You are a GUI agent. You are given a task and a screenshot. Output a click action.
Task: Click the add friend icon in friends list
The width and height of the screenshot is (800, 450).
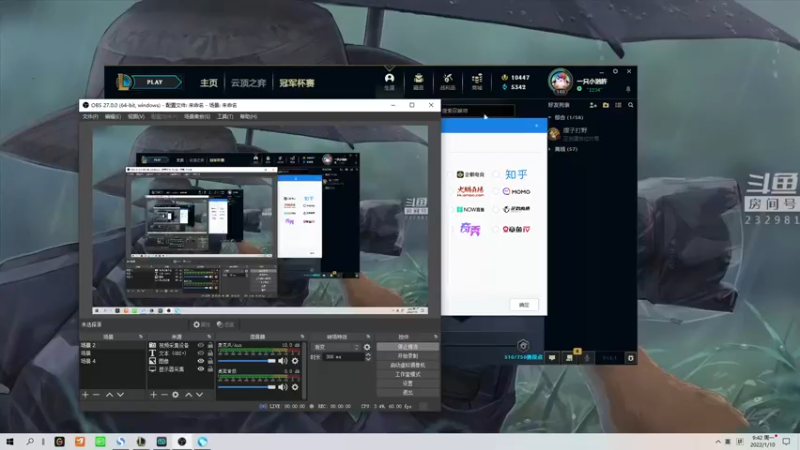593,105
